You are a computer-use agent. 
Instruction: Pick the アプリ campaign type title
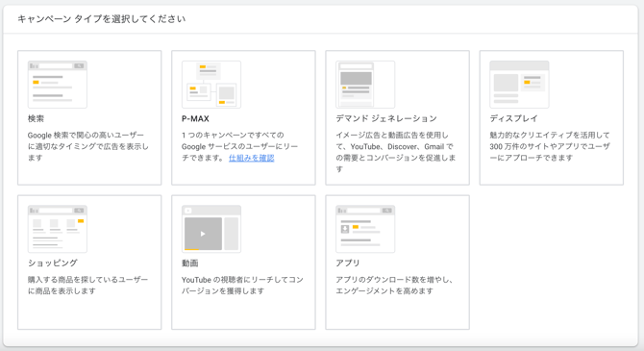347,263
